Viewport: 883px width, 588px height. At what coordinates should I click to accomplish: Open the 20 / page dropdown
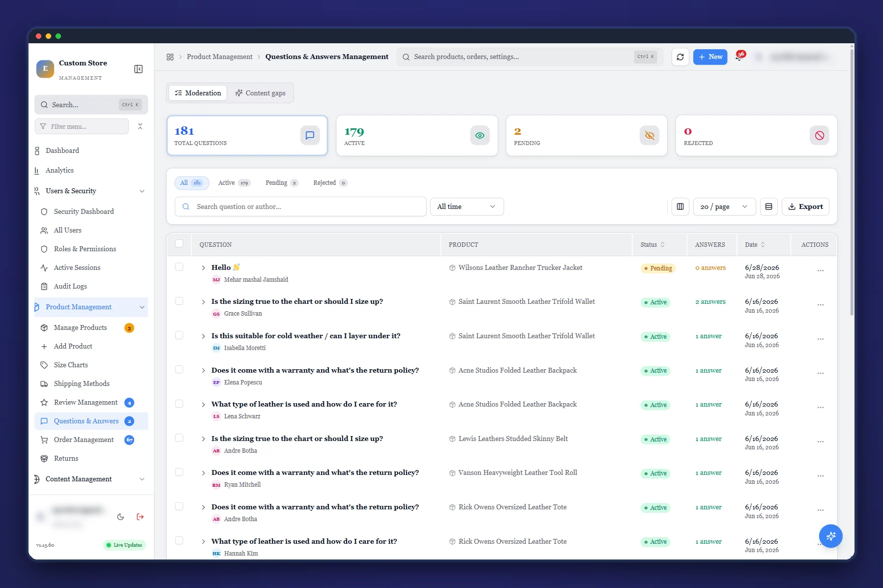724,207
